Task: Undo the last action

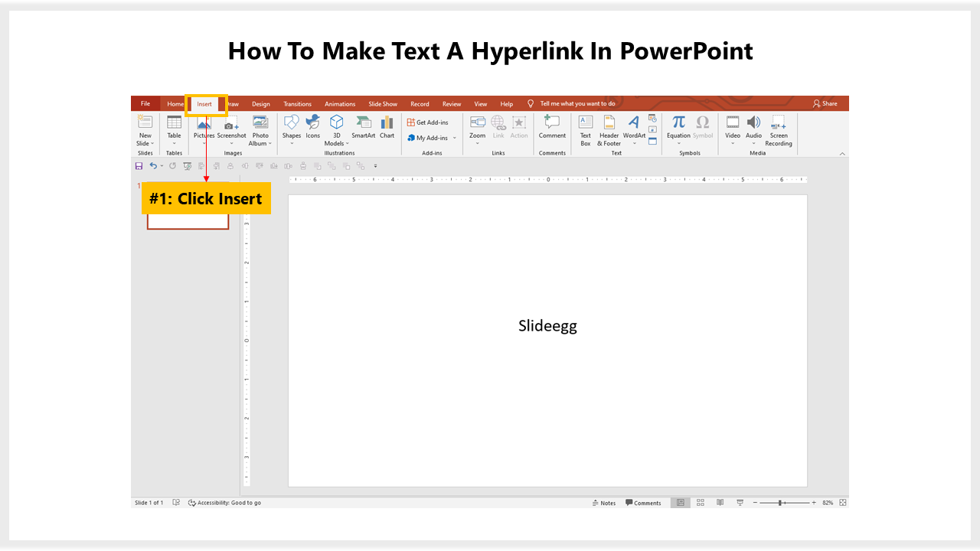Action: click(x=153, y=166)
